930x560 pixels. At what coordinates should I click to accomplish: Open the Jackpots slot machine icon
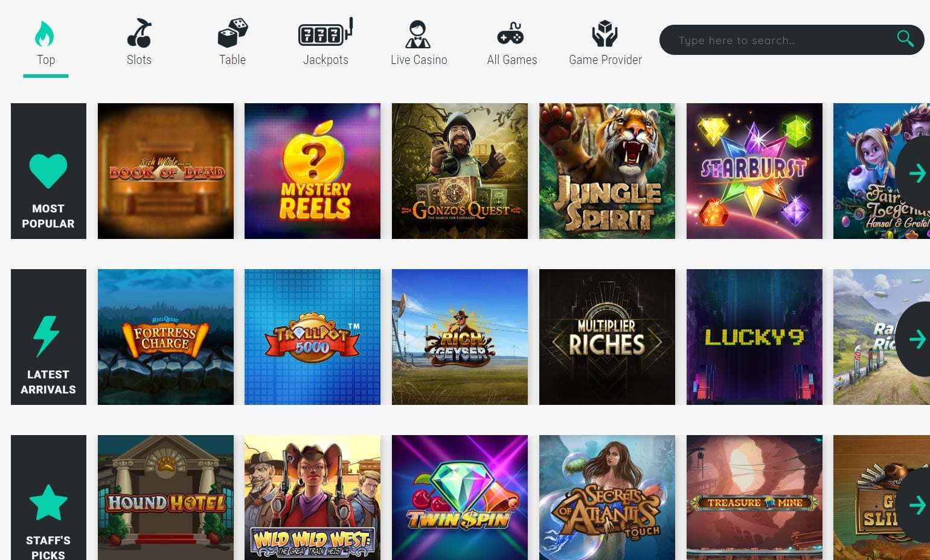[325, 33]
